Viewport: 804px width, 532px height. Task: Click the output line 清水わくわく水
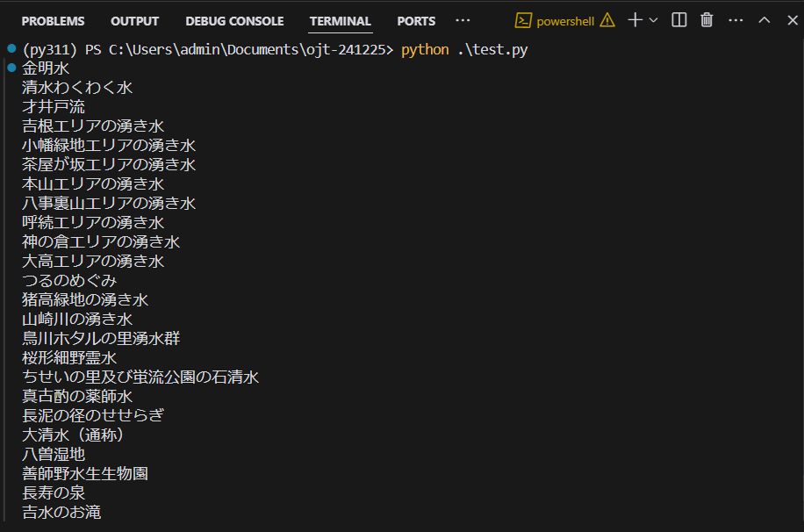pos(77,88)
